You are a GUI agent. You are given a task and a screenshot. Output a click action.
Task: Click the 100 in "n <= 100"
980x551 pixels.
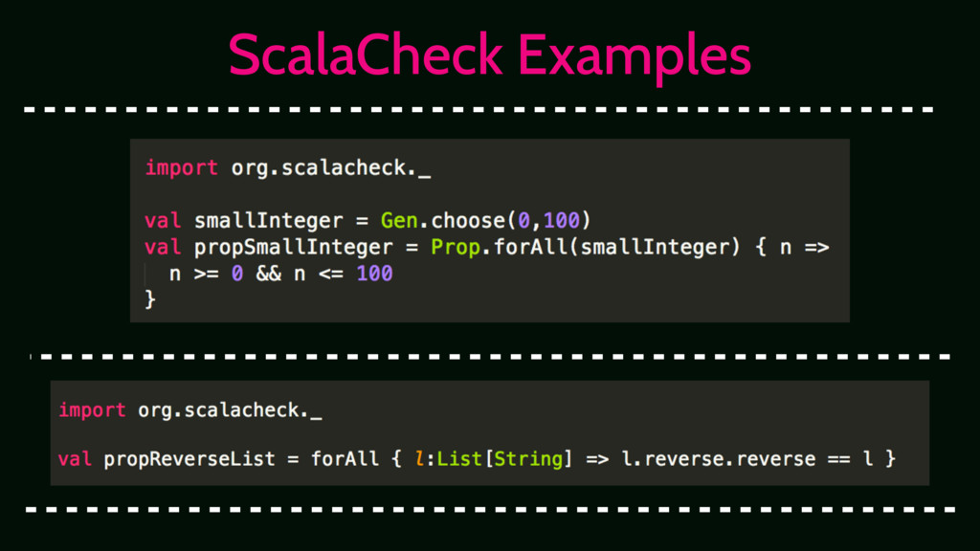pos(374,274)
